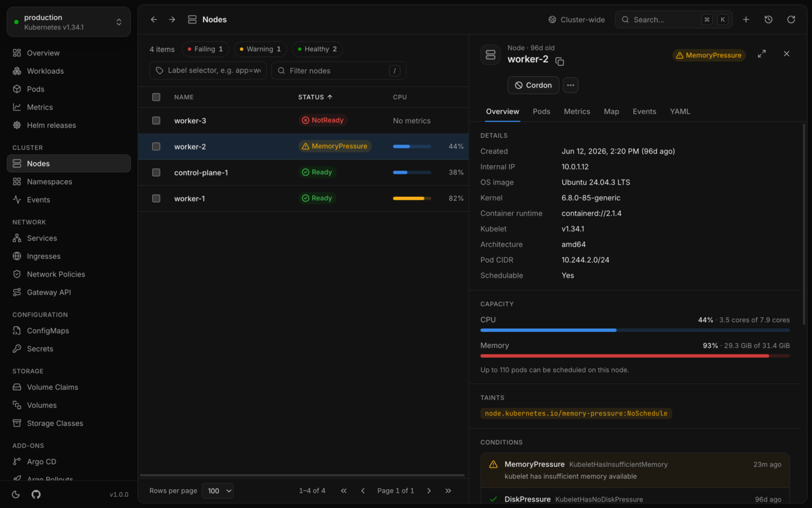This screenshot has height=508, width=812.
Task: Open the history clock icon
Action: coord(769,20)
